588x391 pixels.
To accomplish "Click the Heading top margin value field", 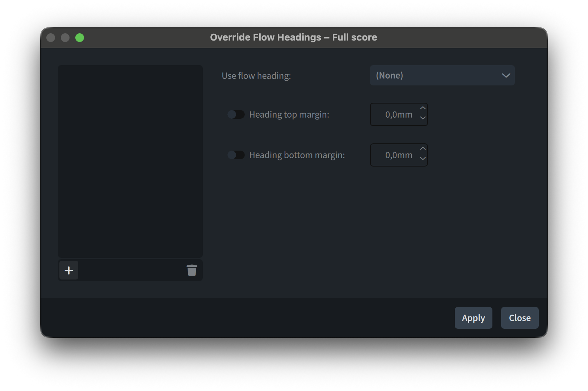I will (395, 114).
